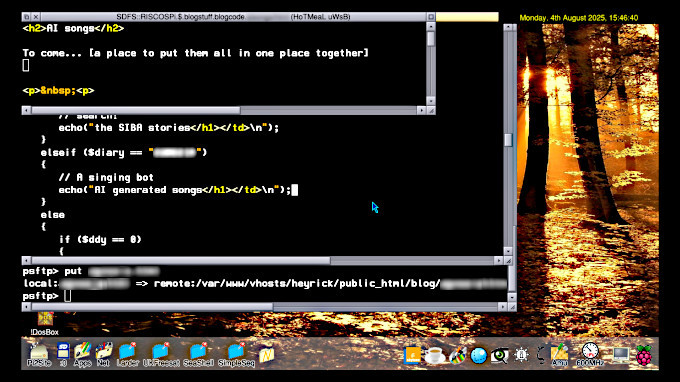680x382 pixels.
Task: Open the UKFreesat folder on the iconbar
Action: (161, 355)
